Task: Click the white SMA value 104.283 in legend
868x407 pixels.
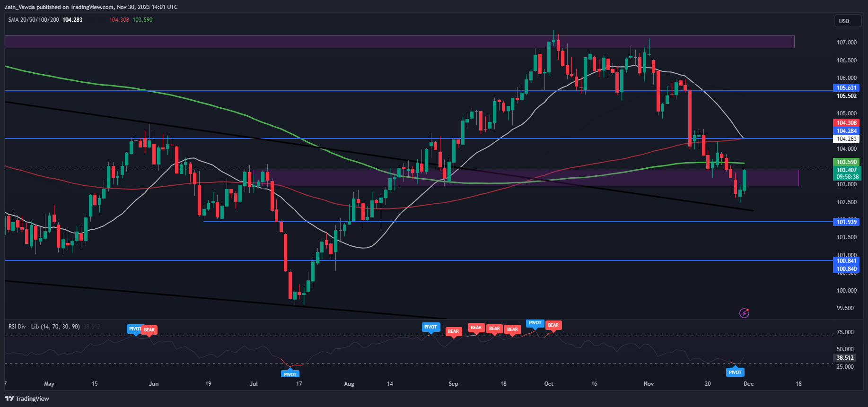Action: coord(72,20)
